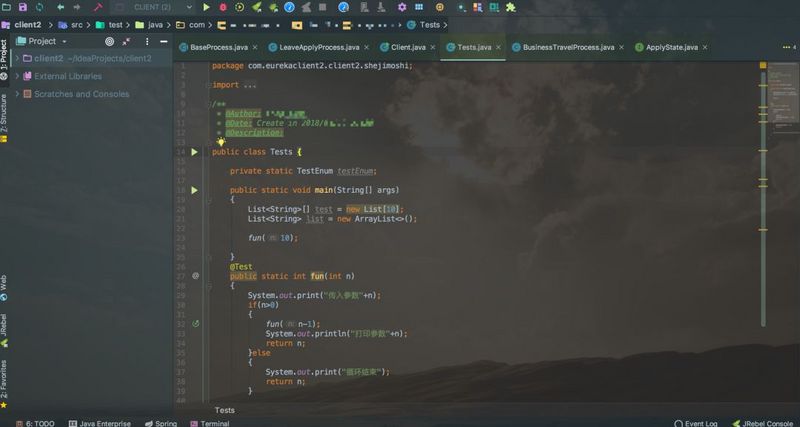Screen dimensions: 800x427
Task: Toggle the Structure tool window
Action: click(x=4, y=117)
